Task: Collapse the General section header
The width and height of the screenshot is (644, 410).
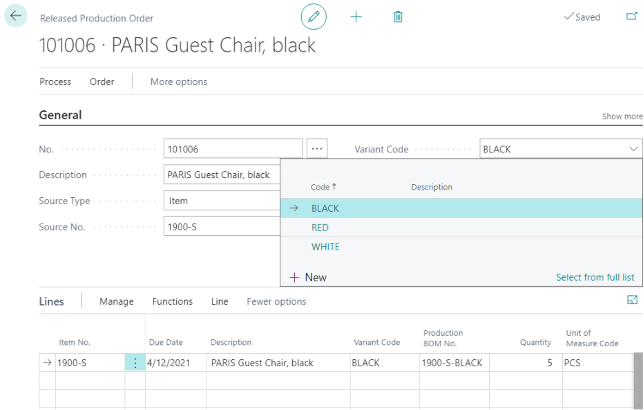Action: coord(60,115)
